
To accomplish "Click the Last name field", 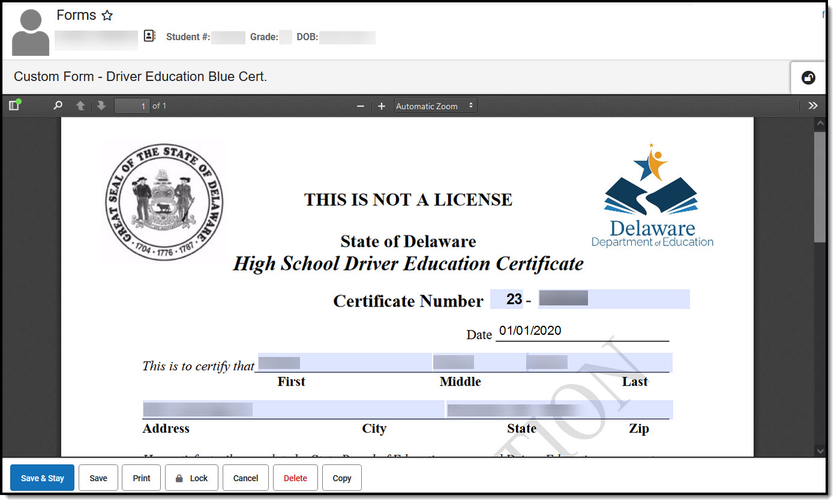I will click(599, 362).
